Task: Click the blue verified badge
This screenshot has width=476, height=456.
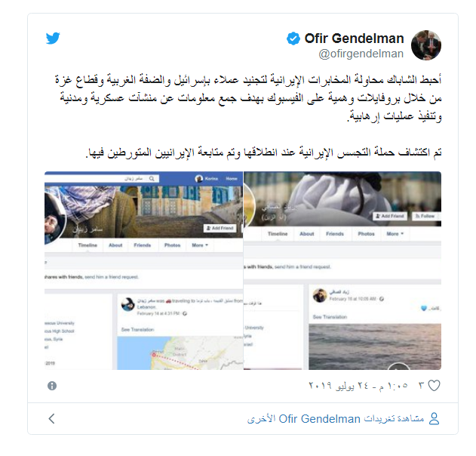Action: pyautogui.click(x=293, y=39)
